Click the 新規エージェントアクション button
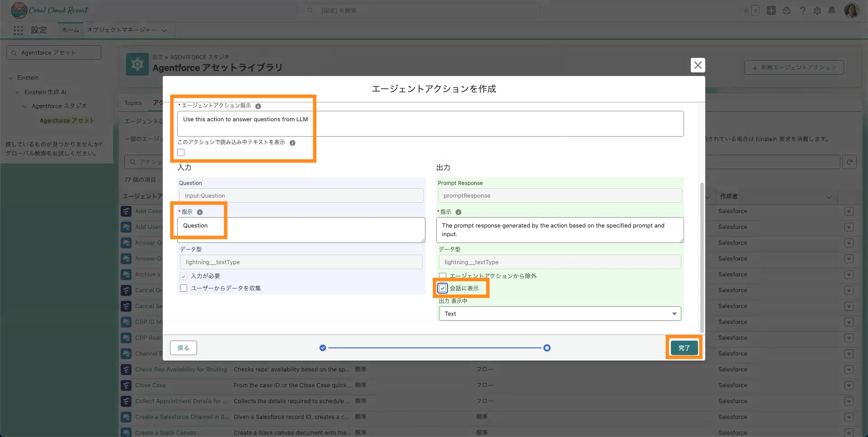Image resolution: width=868 pixels, height=437 pixels. tap(794, 67)
